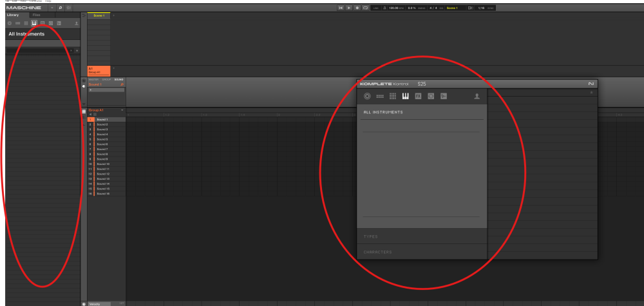Toggle arranger view icon left of Scene 1
The height and width of the screenshot is (306, 644).
[x=84, y=15]
